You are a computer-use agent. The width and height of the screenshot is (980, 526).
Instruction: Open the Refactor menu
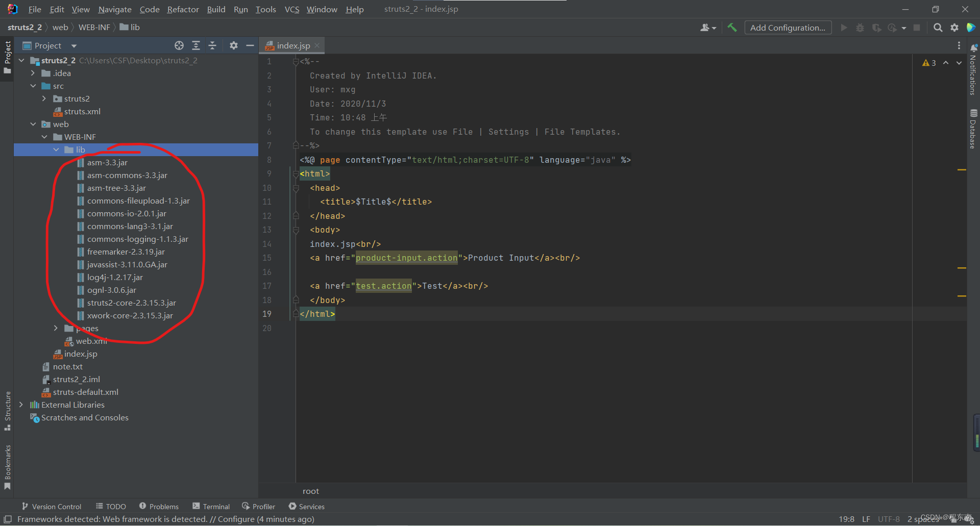[183, 9]
